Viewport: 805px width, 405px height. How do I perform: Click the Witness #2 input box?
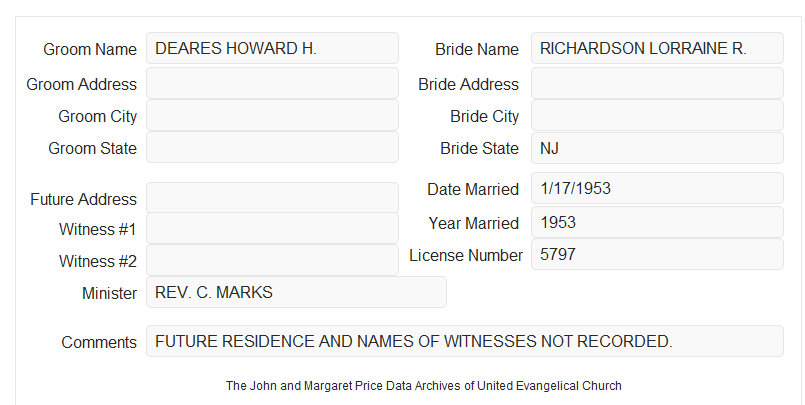click(272, 260)
